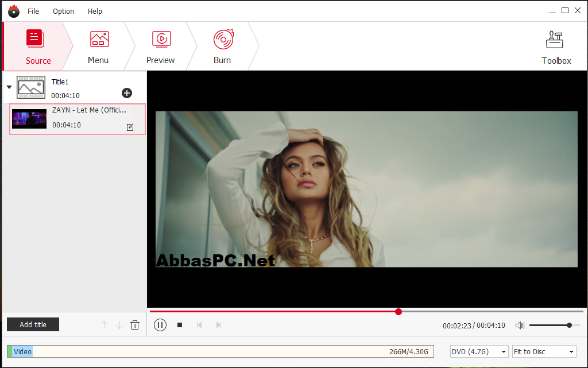The height and width of the screenshot is (368, 588).
Task: Skip to the previous clip
Action: (199, 325)
